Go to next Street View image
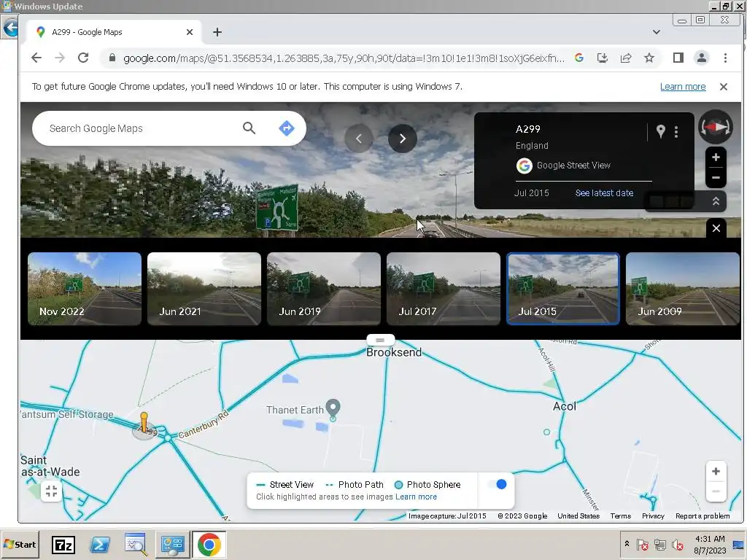Image resolution: width=747 pixels, height=560 pixels. pos(403,139)
